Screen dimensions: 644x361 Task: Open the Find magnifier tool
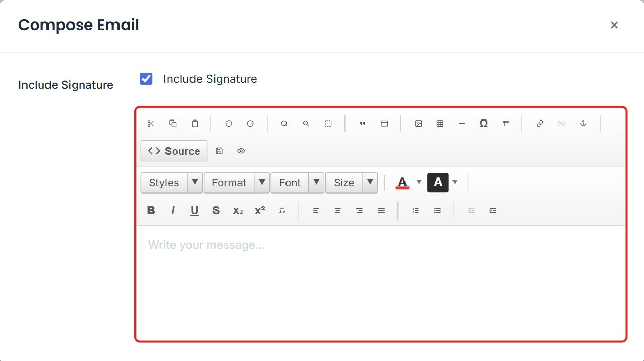[284, 124]
